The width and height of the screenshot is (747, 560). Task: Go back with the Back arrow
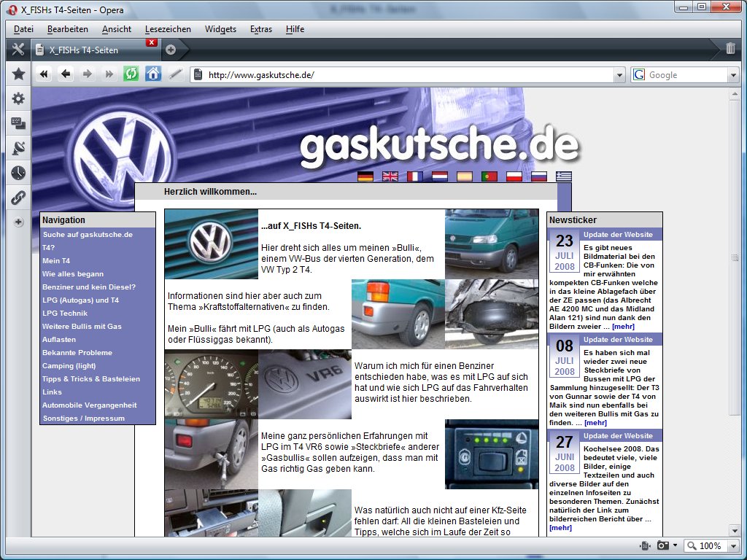click(66, 74)
